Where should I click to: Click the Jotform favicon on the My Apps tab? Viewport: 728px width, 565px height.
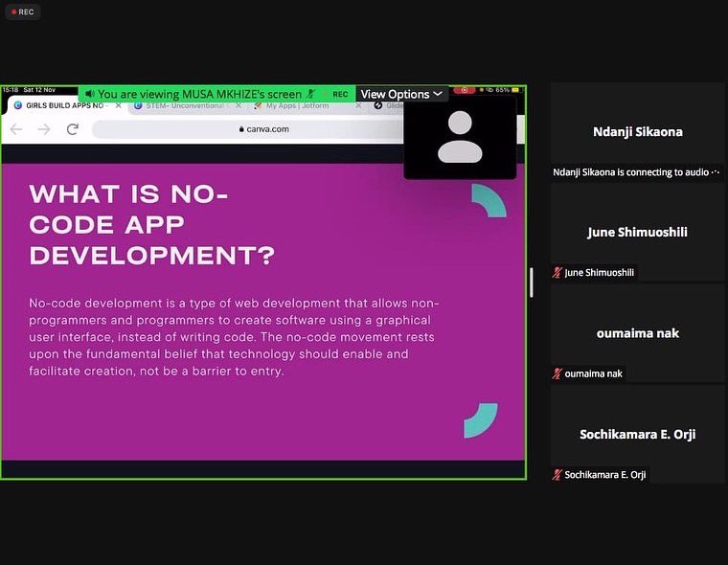click(258, 106)
